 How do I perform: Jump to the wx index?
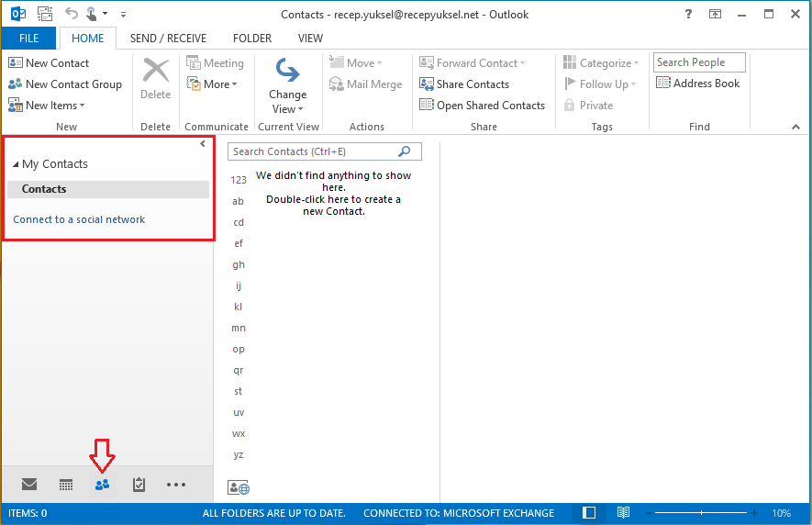click(239, 434)
